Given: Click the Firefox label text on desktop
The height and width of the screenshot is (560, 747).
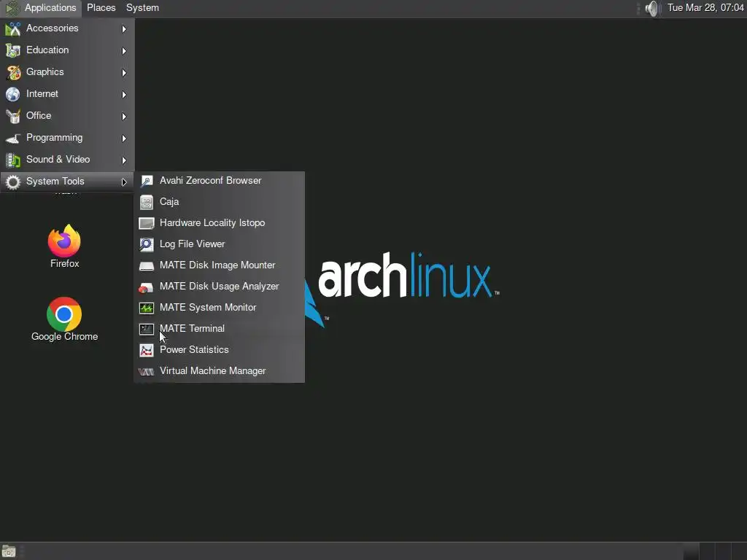Looking at the screenshot, I should [65, 264].
